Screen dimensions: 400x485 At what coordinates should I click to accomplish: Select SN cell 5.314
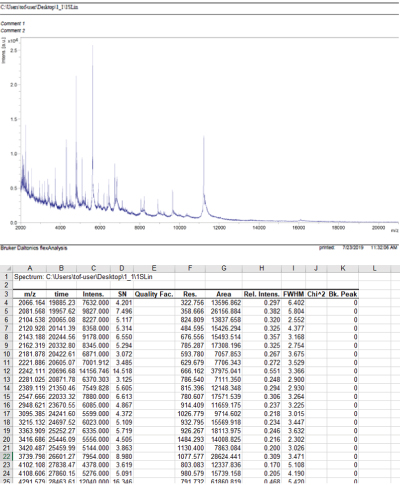[x=122, y=328]
